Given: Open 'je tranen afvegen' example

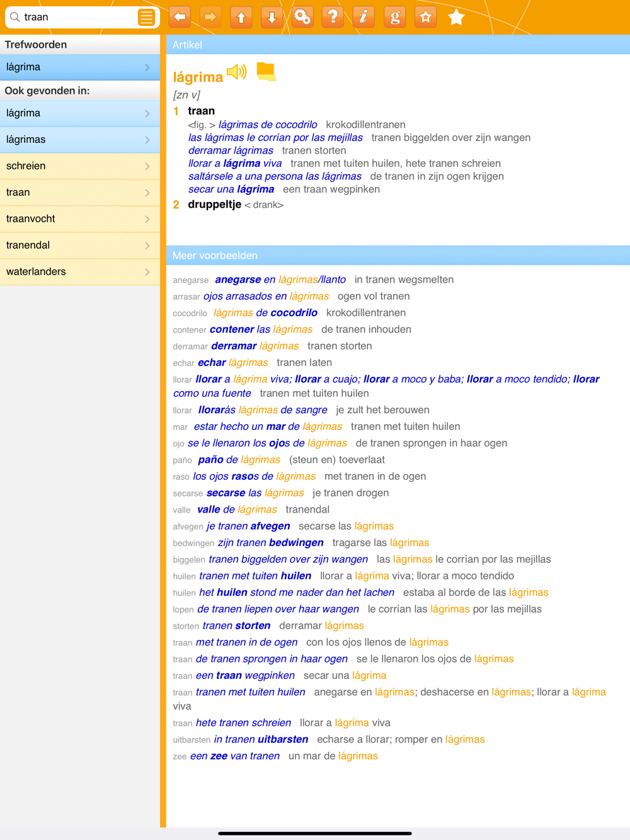Looking at the screenshot, I should click(248, 526).
